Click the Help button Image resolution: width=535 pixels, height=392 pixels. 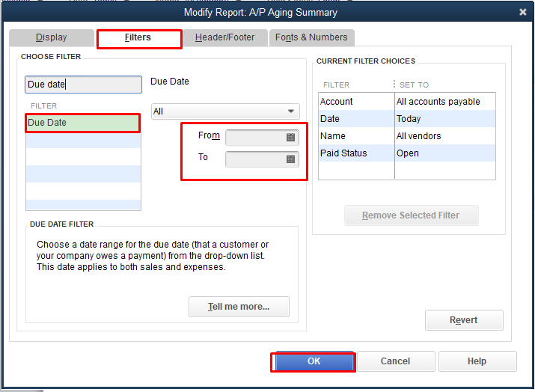(x=477, y=361)
